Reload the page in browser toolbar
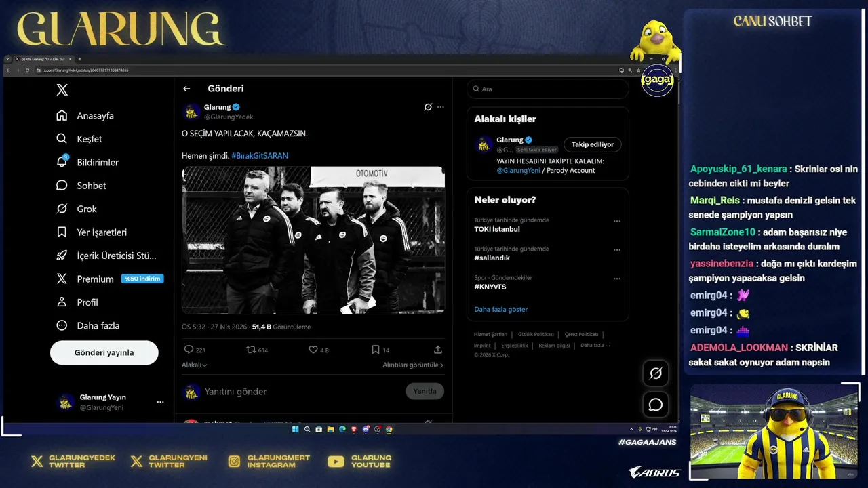Screen dimensions: 868x488 pyautogui.click(x=27, y=70)
